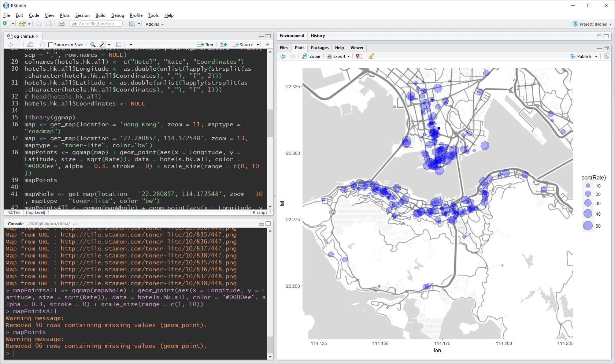Click the code tools wand icon
The width and height of the screenshot is (615, 364).
[103, 45]
